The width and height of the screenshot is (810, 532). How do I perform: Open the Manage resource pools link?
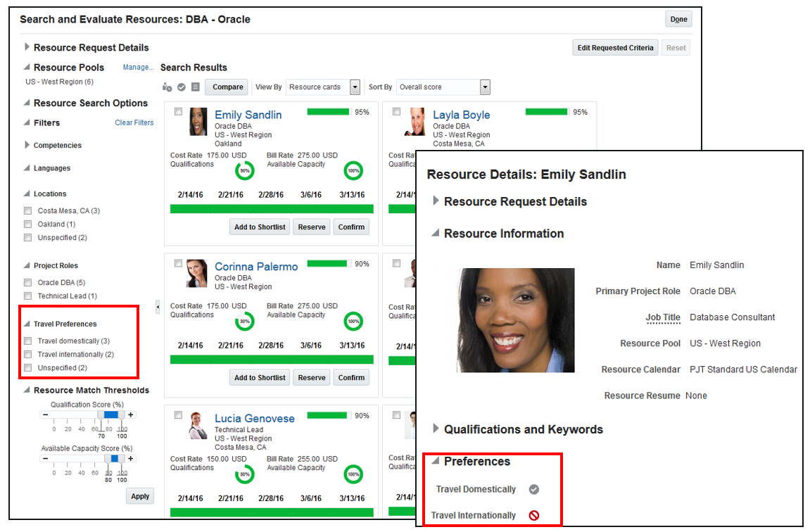coord(138,67)
